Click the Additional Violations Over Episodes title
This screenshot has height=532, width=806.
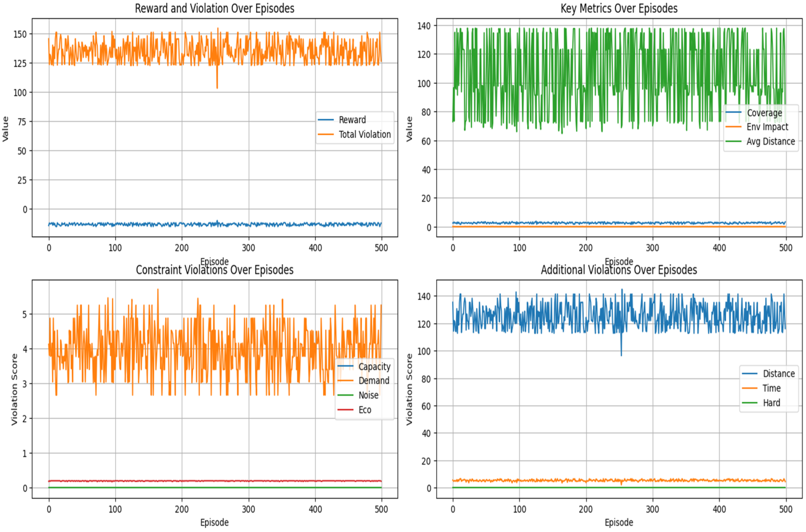pyautogui.click(x=619, y=270)
